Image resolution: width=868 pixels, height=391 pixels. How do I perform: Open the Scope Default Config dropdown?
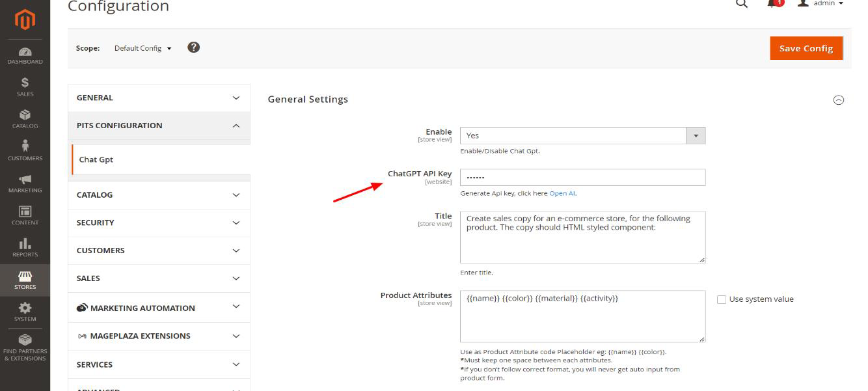[142, 48]
